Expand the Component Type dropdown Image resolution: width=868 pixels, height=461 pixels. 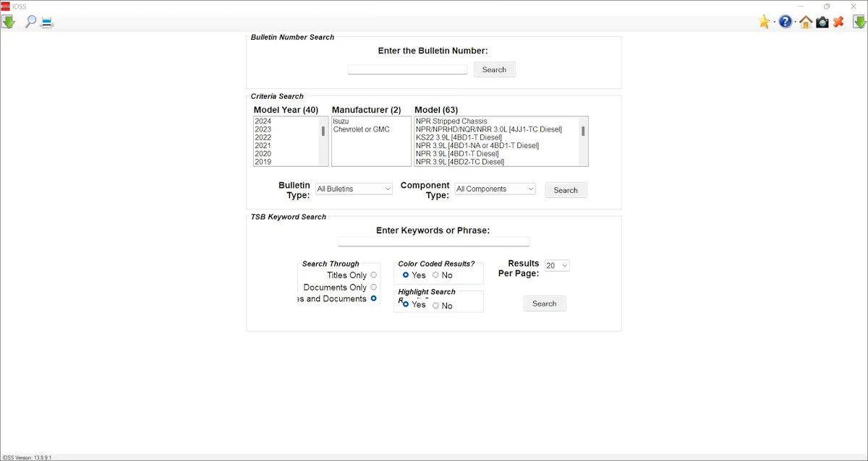click(x=495, y=189)
